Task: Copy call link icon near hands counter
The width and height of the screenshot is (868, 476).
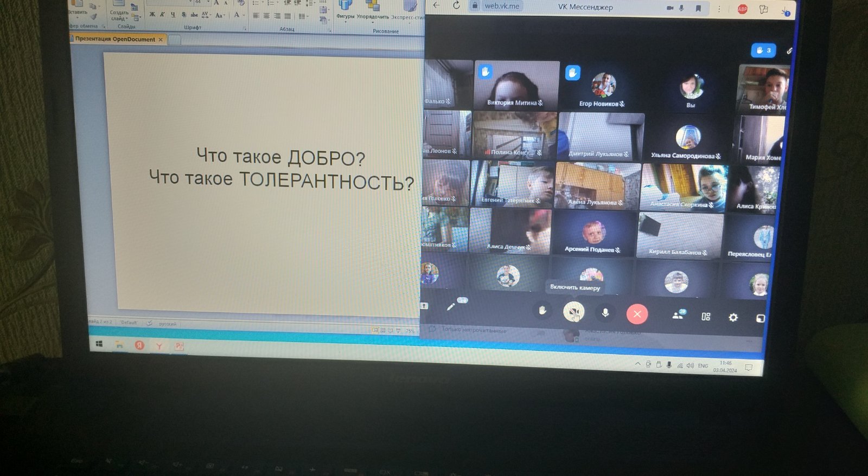Action: (790, 50)
